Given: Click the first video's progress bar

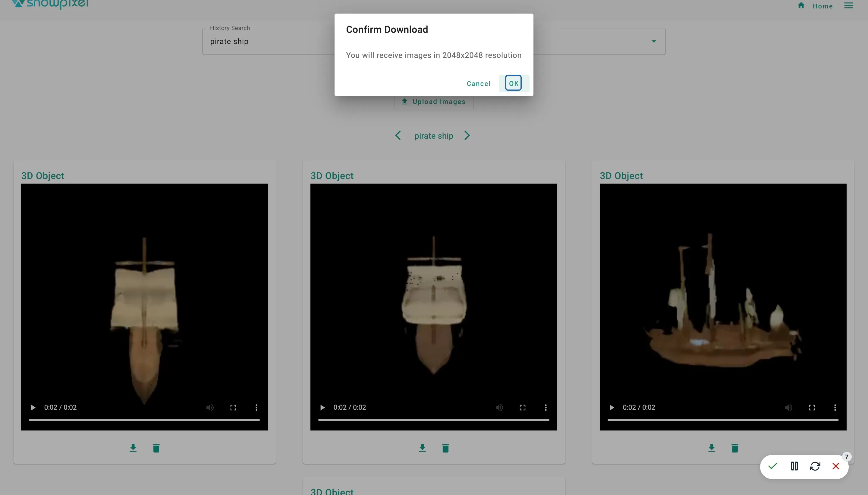Looking at the screenshot, I should 144,420.
